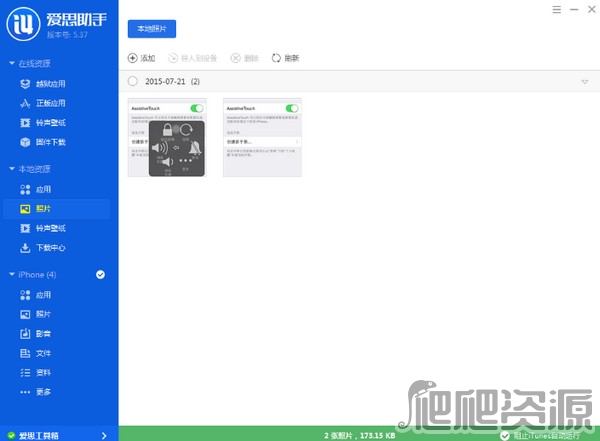Viewport: 600px width, 441px height.
Task: Select the 2015-07-21 group radio circle
Action: pyautogui.click(x=133, y=81)
